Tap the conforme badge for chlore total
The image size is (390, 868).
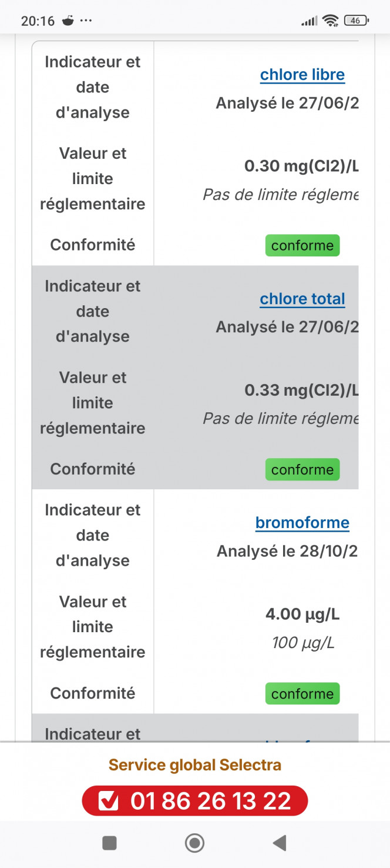302,469
